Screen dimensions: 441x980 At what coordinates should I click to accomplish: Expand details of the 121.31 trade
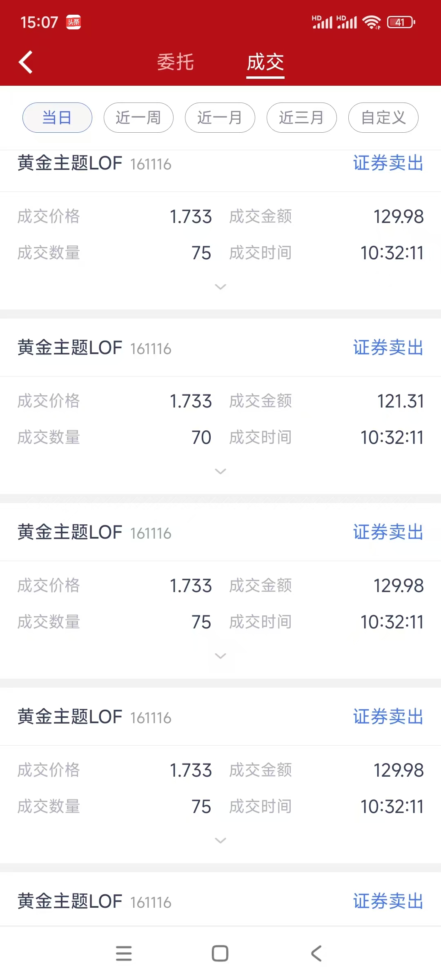[220, 471]
